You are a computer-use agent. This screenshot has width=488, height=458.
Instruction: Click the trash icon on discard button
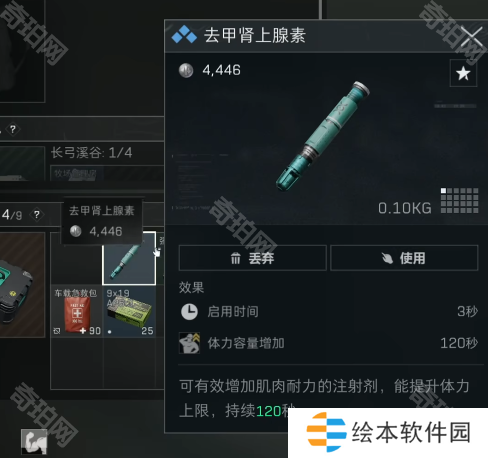[235, 258]
